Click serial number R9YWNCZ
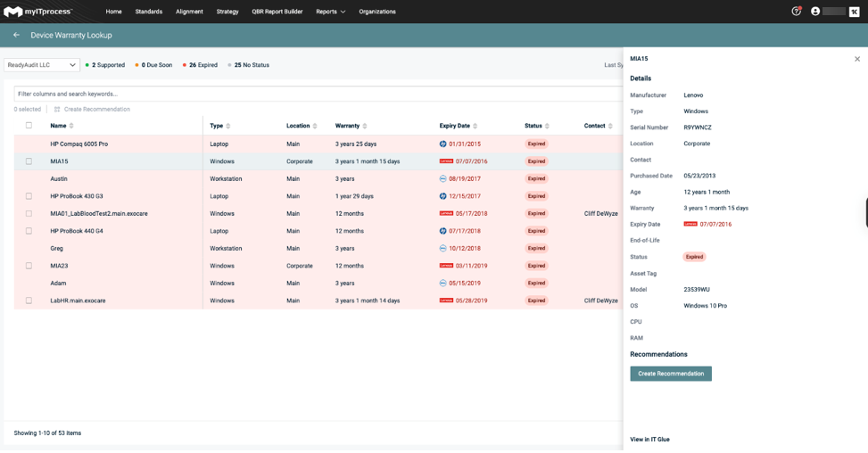 tap(698, 128)
